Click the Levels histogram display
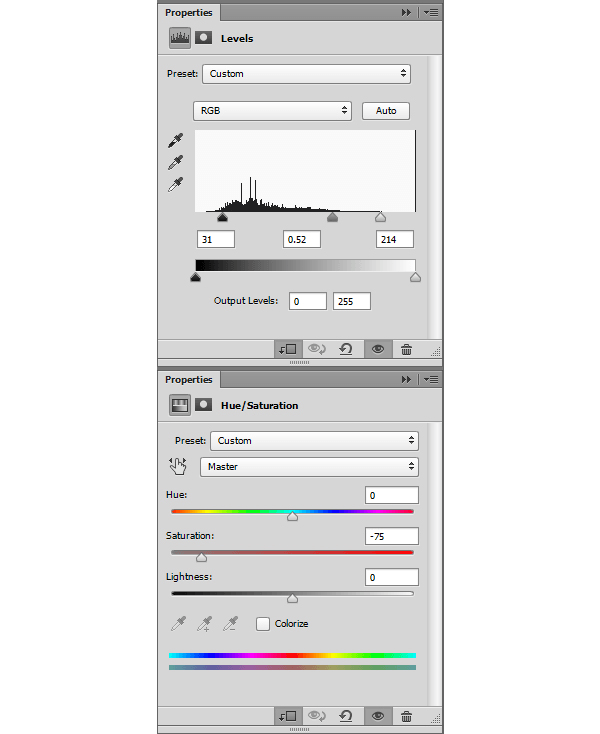The width and height of the screenshot is (600, 734). coord(305,171)
